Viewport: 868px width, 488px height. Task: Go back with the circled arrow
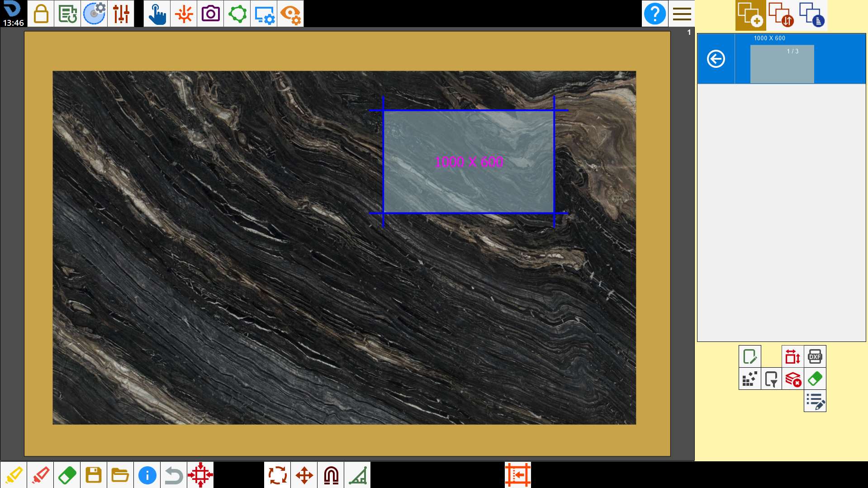coord(716,59)
